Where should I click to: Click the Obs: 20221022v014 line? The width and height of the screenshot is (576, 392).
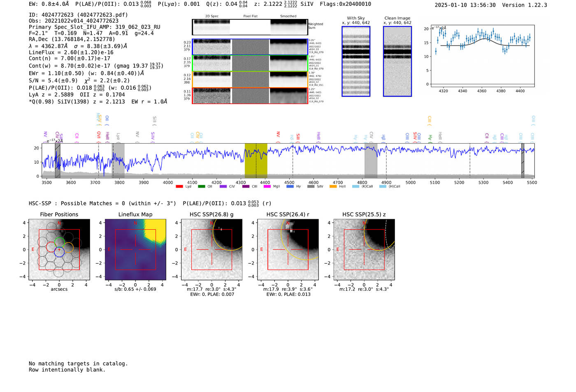pyautogui.click(x=74, y=21)
